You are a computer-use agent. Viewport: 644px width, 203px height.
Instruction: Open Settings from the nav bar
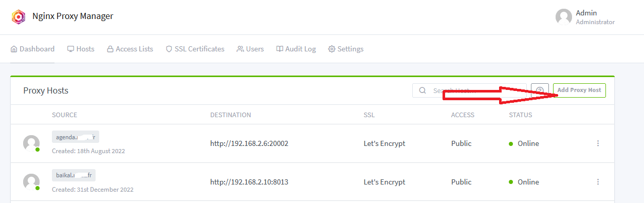coord(346,49)
